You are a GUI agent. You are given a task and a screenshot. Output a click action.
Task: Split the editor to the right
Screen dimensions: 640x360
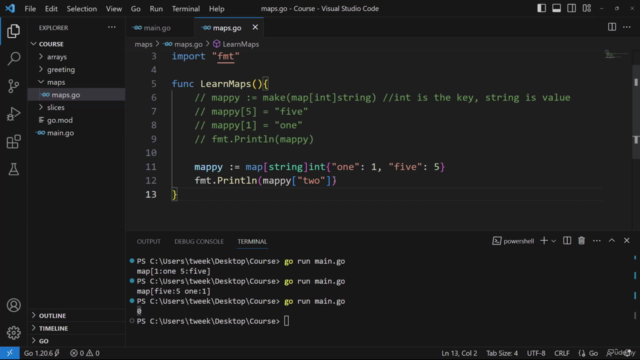point(612,27)
